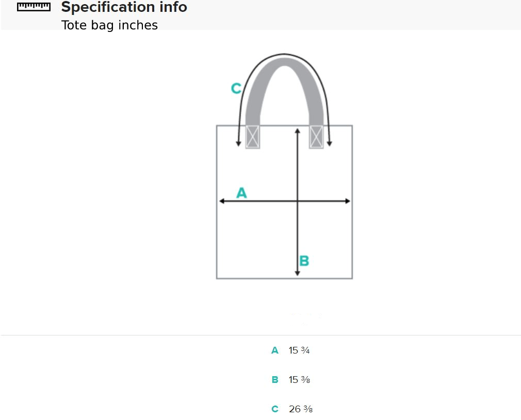This screenshot has width=521, height=420.
Task: Click the left arrowhead of width arrow
Action: coord(221,201)
